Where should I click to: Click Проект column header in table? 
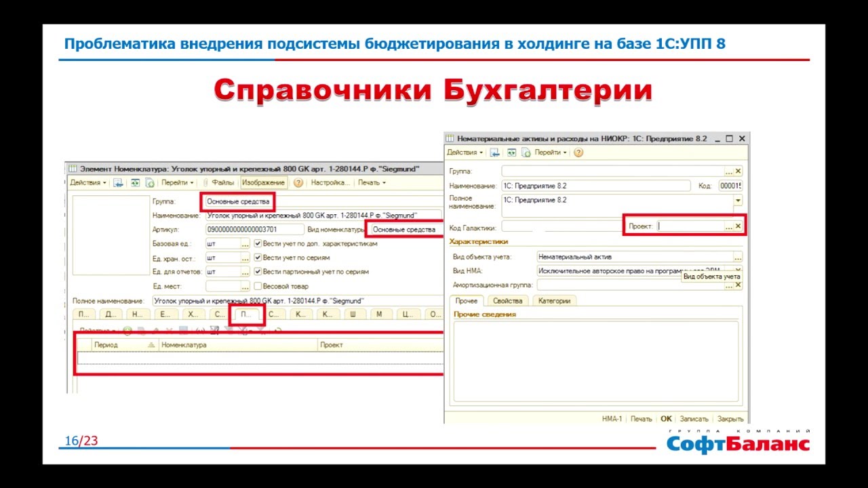(380, 345)
